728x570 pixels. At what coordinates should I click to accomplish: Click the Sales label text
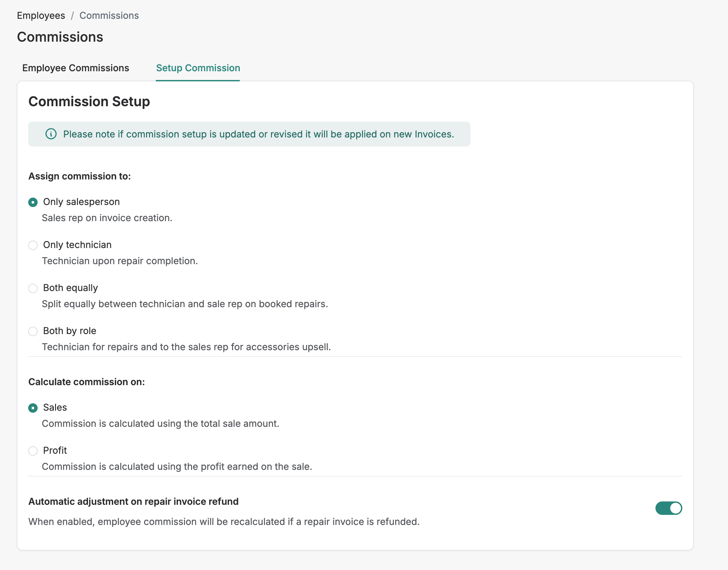tap(55, 407)
